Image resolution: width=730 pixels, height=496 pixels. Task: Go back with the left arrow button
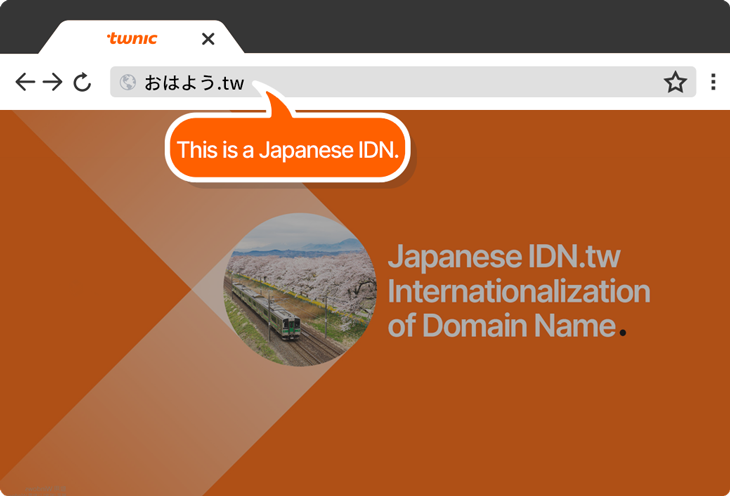25,82
